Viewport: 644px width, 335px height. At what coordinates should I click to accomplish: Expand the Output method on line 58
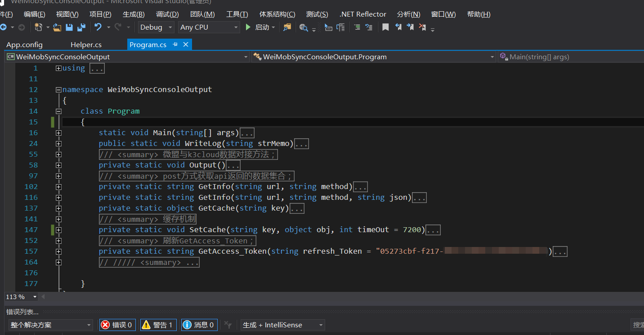point(58,165)
